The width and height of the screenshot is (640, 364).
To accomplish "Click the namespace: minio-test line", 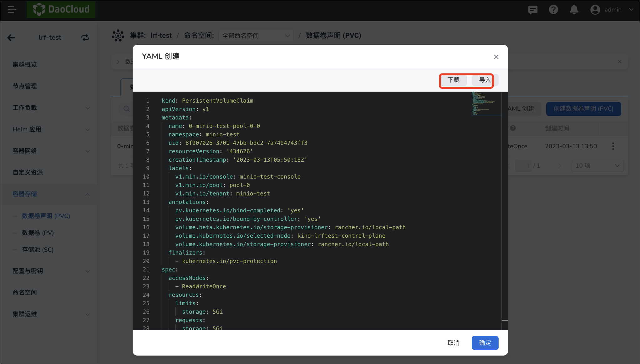I will click(x=204, y=134).
